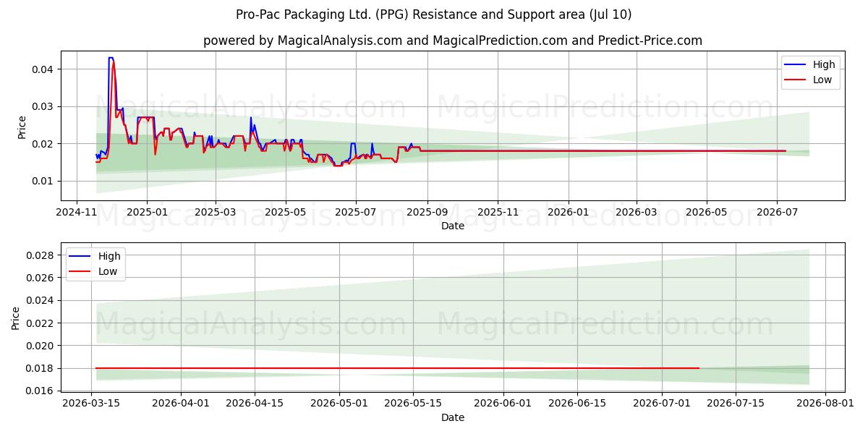Click the 'Date' axis title under the top chart
Screen dimensions: 868x434
pyautogui.click(x=453, y=226)
